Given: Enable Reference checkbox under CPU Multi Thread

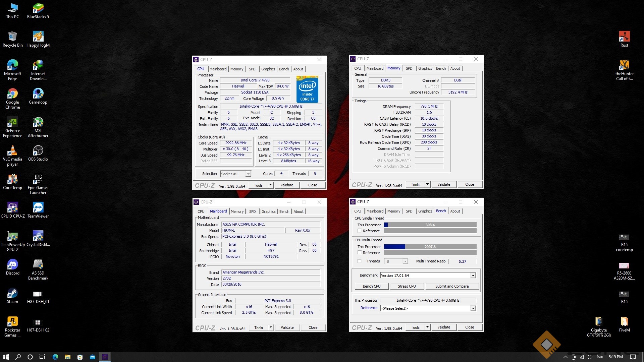Looking at the screenshot, I should 360,253.
